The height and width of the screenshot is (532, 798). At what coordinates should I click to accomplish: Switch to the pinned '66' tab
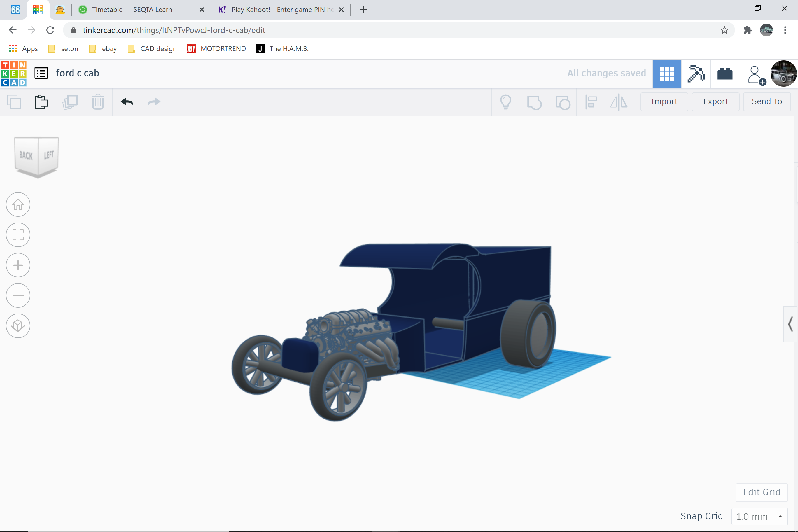[x=16, y=10]
